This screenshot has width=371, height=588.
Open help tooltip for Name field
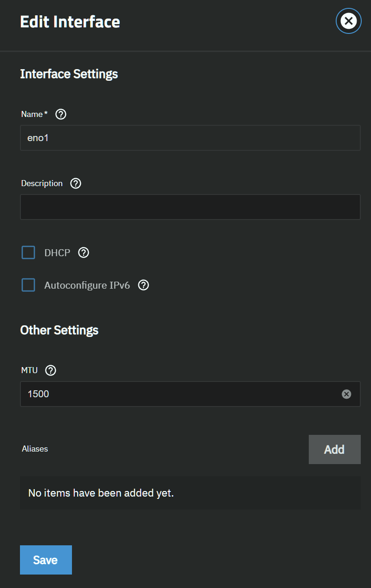click(x=61, y=114)
